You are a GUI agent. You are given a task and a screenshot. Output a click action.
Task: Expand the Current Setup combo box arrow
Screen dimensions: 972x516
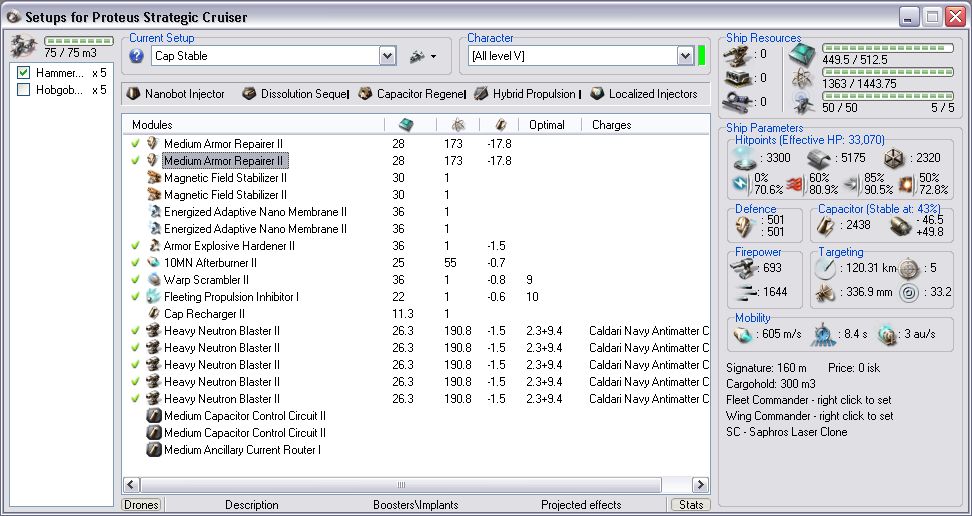pos(387,56)
